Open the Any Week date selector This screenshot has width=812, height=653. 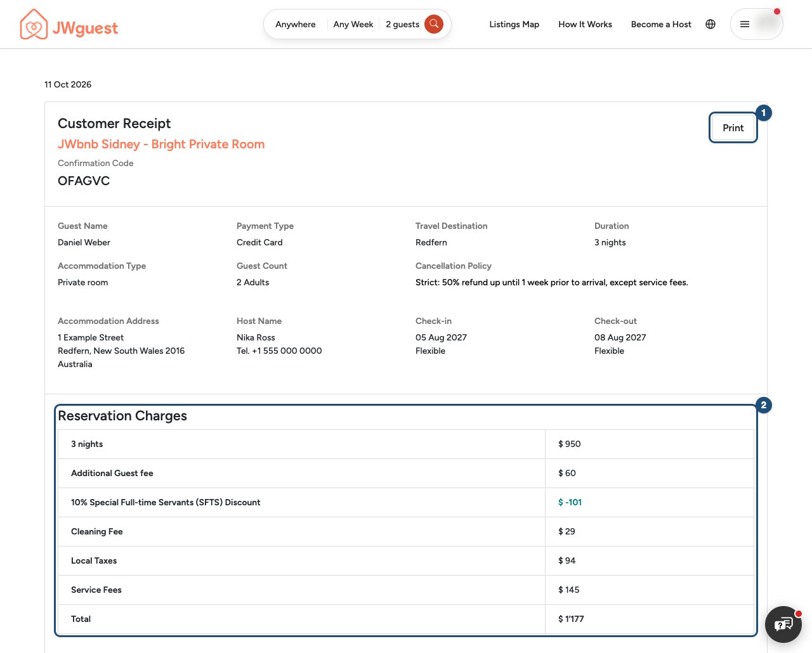point(353,24)
